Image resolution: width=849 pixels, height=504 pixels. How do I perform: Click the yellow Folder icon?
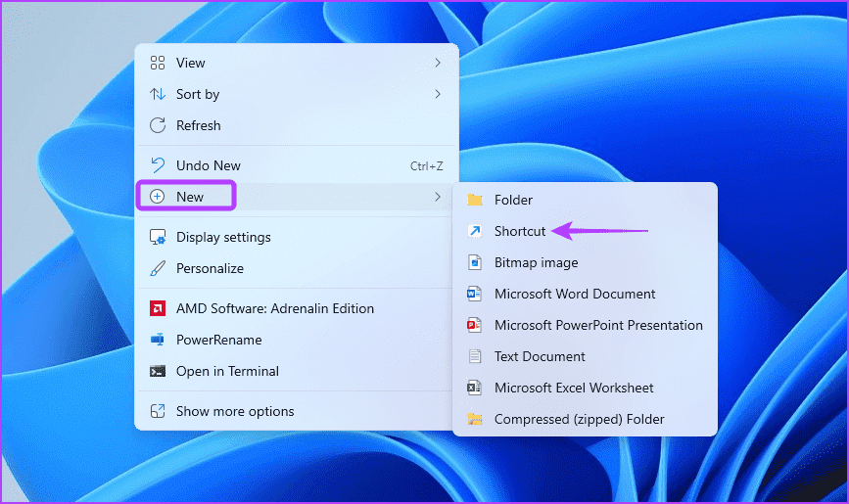click(475, 200)
